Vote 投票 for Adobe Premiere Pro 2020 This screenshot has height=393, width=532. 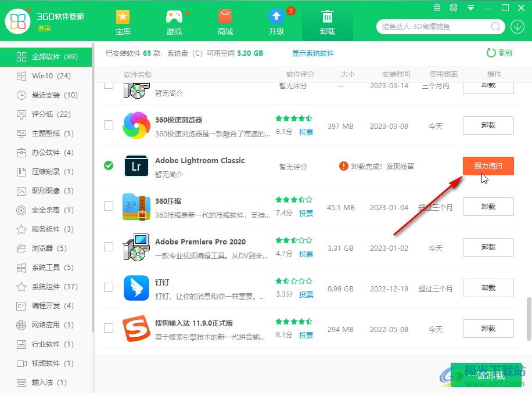tap(306, 254)
